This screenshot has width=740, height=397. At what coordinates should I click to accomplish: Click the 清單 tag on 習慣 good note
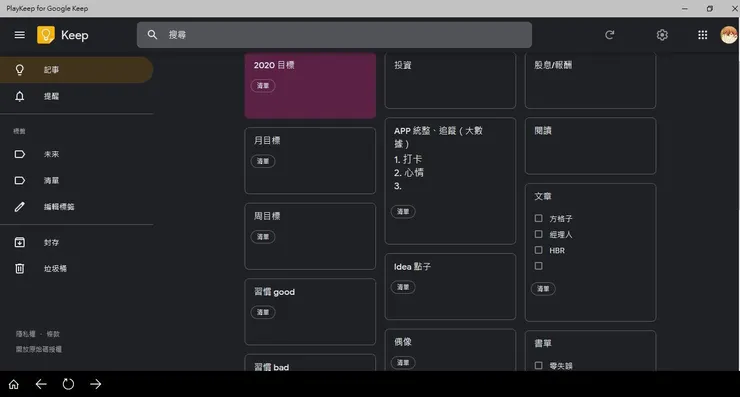263,312
